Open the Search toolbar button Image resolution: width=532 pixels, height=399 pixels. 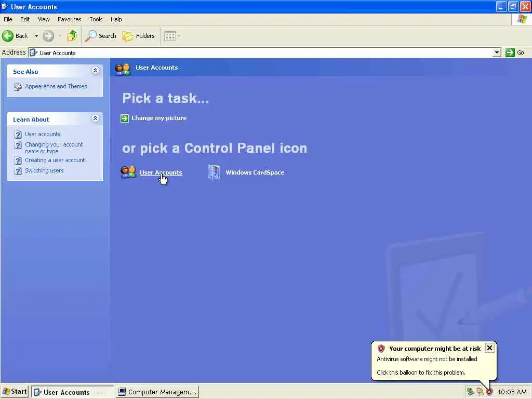[x=100, y=36]
